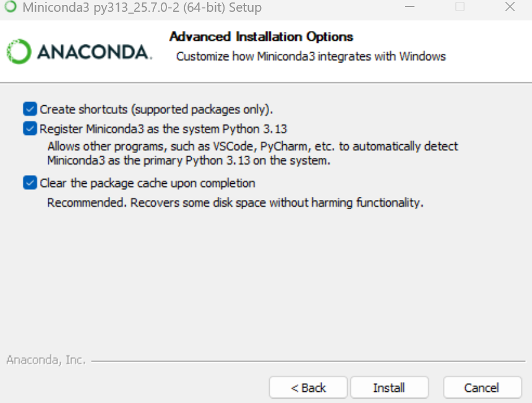Uncheck 'Create shortcuts (supported packages only)'
Screen dimensions: 532x403
click(30, 108)
